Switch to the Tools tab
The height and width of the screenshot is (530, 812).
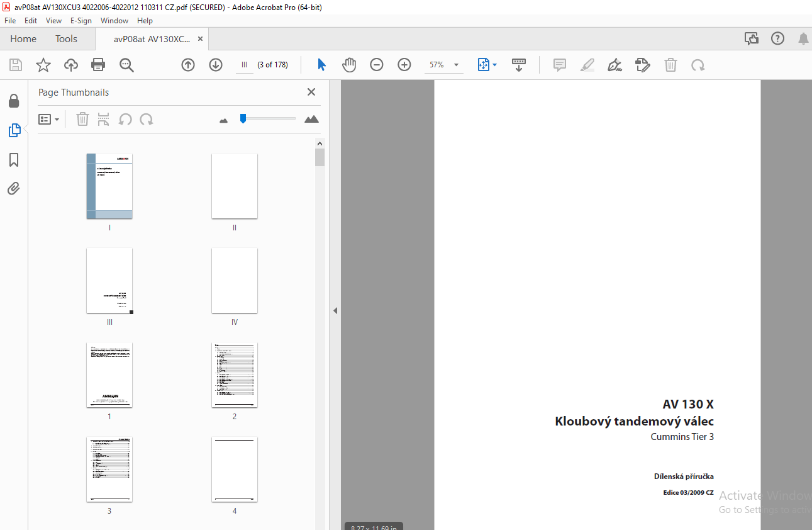pyautogui.click(x=66, y=39)
